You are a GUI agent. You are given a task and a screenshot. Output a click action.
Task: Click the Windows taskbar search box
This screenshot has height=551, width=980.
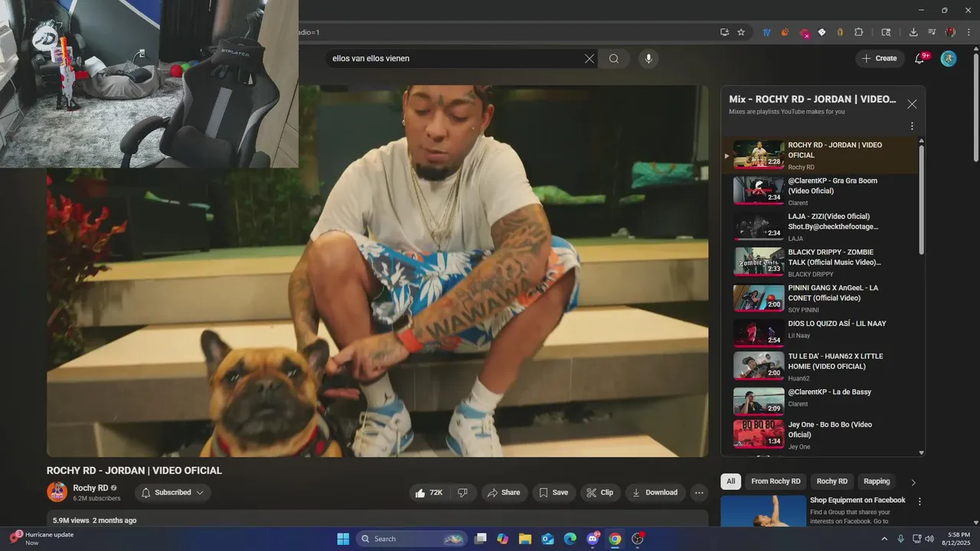click(x=412, y=539)
